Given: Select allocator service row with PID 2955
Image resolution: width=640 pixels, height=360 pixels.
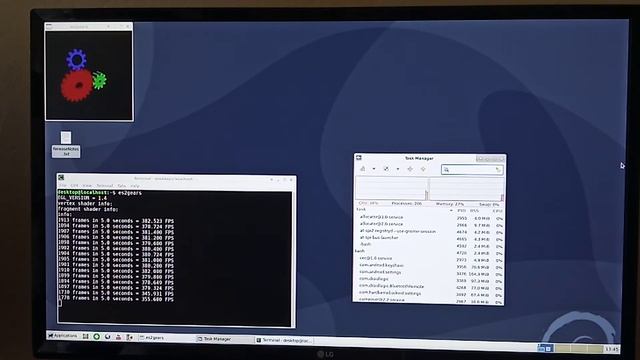Looking at the screenshot, I should click(429, 218).
